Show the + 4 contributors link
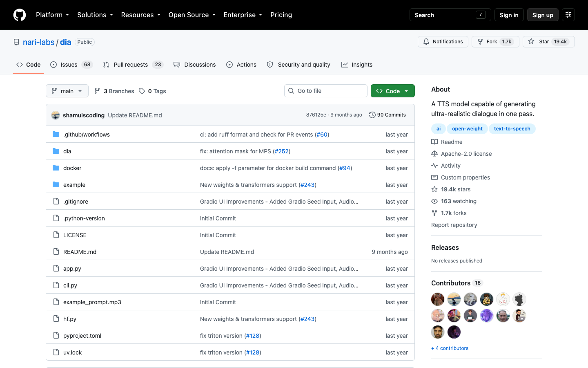 (450, 348)
